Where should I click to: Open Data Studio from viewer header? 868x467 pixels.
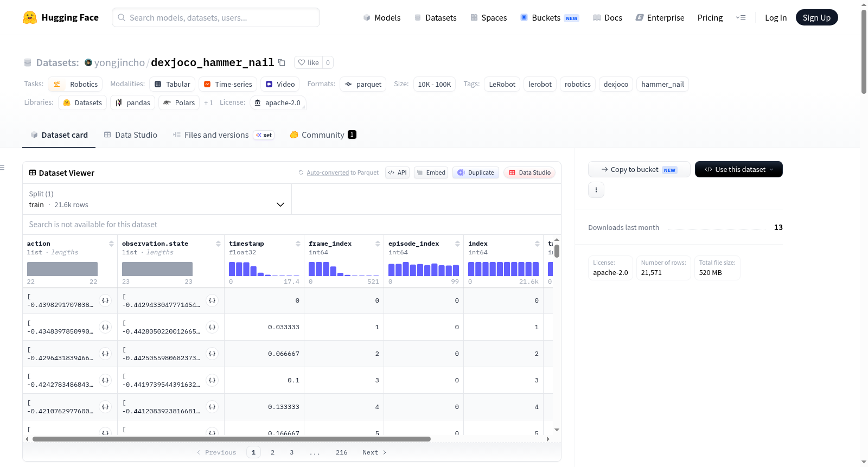[x=529, y=172]
